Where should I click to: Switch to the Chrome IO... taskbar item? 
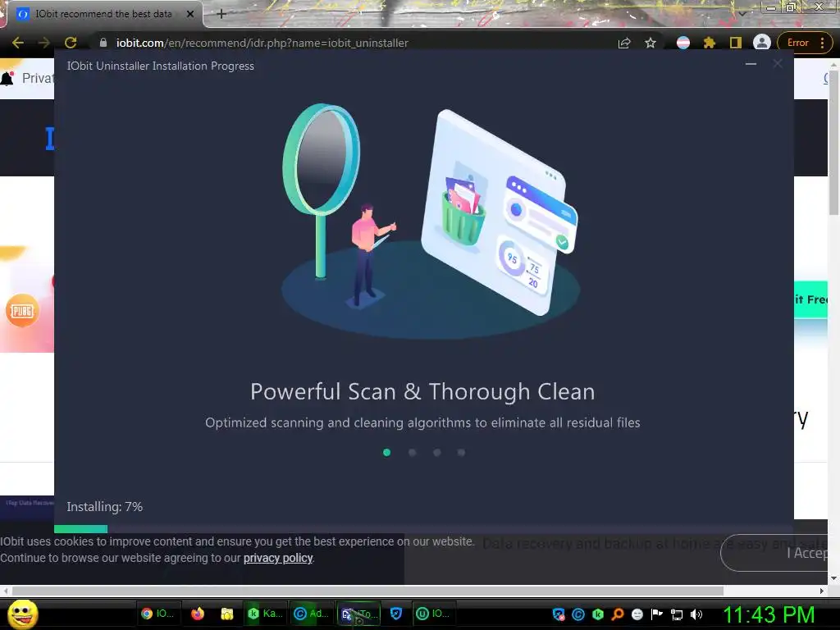[157, 614]
